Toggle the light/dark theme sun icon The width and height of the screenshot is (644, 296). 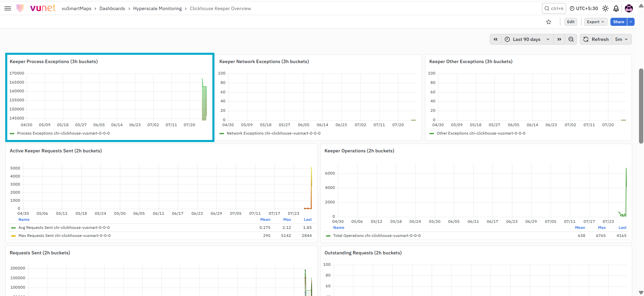tap(605, 8)
